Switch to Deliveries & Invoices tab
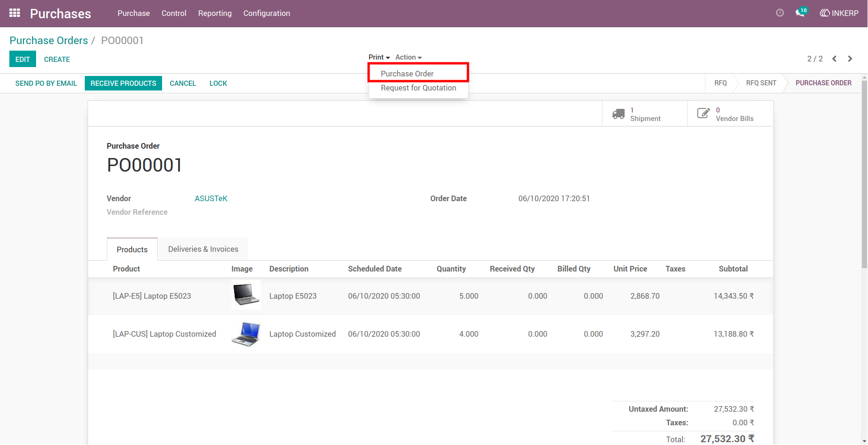Screen dimensions: 868x445 203,249
